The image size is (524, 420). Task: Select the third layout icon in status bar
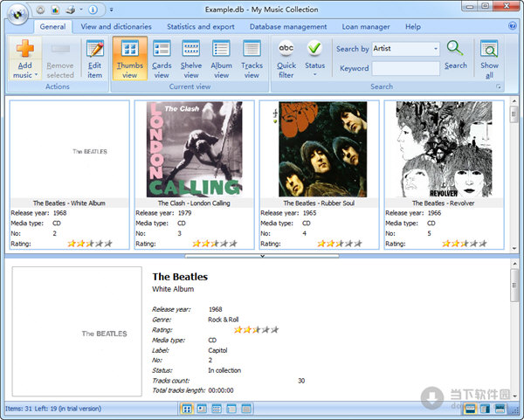(x=500, y=409)
